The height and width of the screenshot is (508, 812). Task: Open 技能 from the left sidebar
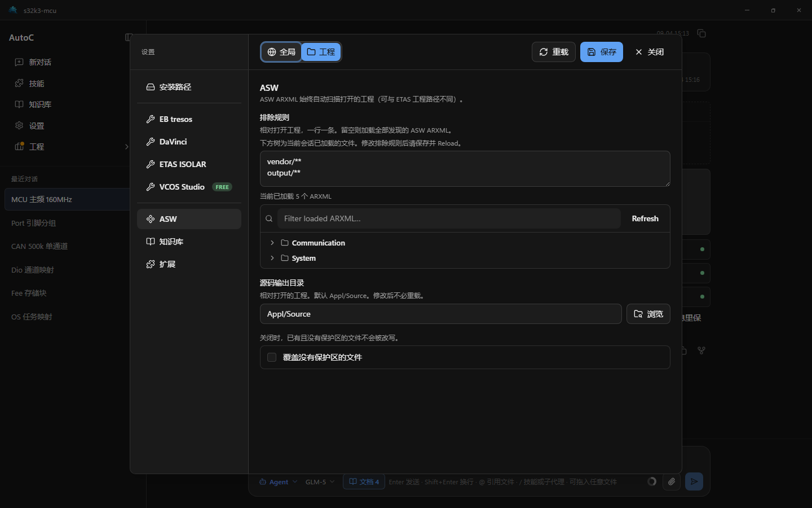37,84
